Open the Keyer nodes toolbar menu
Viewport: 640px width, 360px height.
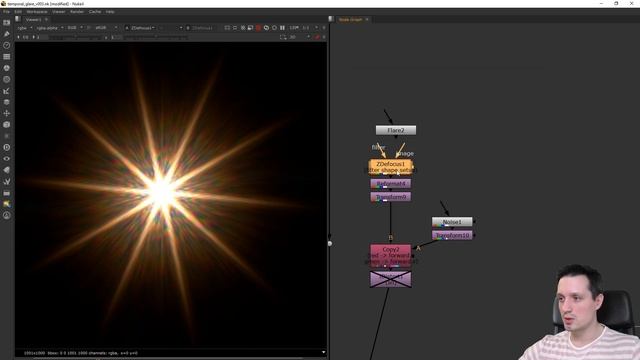(x=7, y=91)
